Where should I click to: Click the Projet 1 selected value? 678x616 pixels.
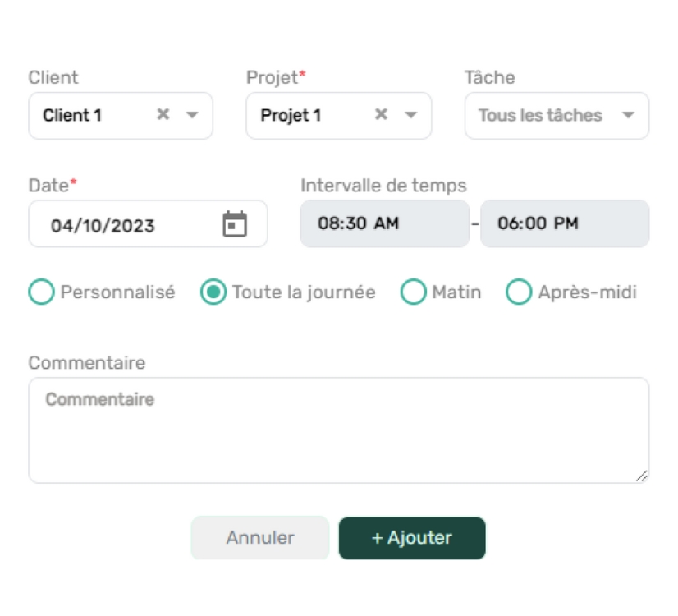[291, 116]
